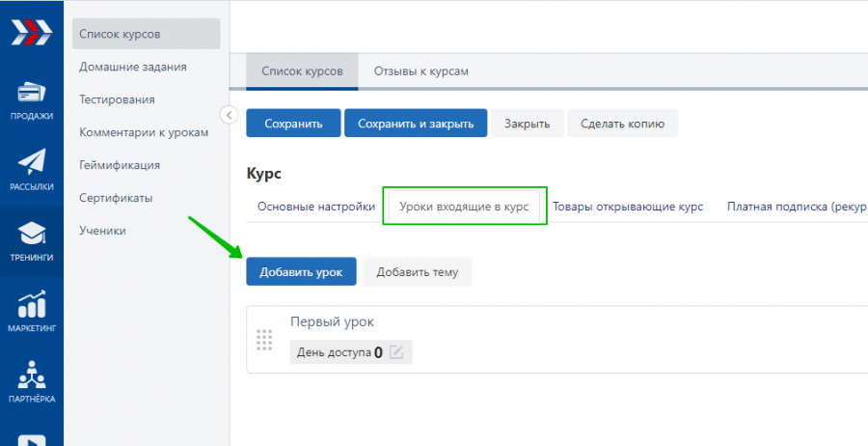Viewport: 868px width, 446px height.
Task: Switch to Товары открывающие курс tab
Action: click(628, 207)
